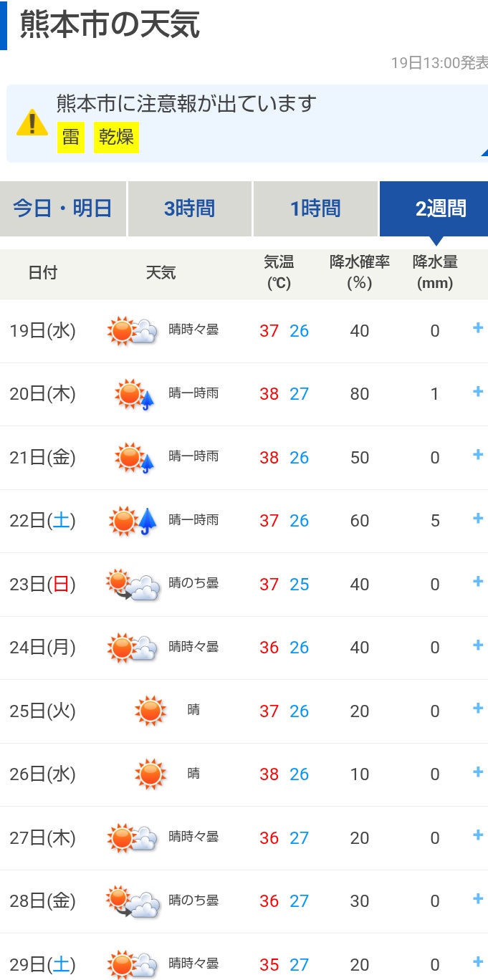The height and width of the screenshot is (980, 488).
Task: Expand the 19日(水) row with plus
Action: [478, 328]
